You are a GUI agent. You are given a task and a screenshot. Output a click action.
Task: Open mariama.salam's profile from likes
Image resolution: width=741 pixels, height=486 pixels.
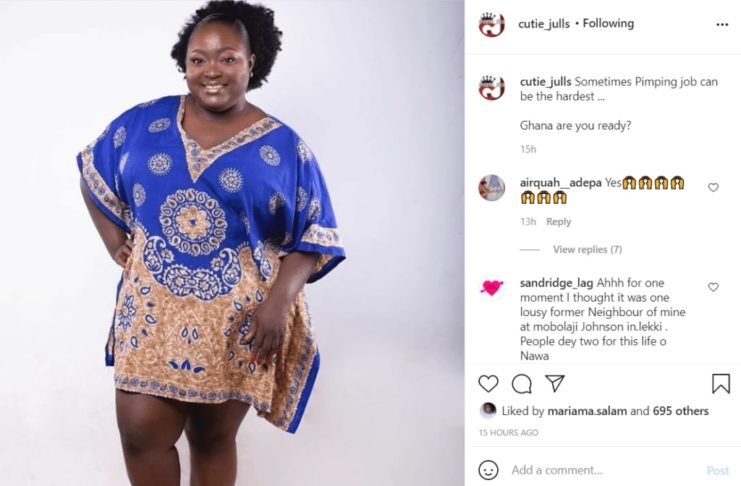(x=581, y=411)
